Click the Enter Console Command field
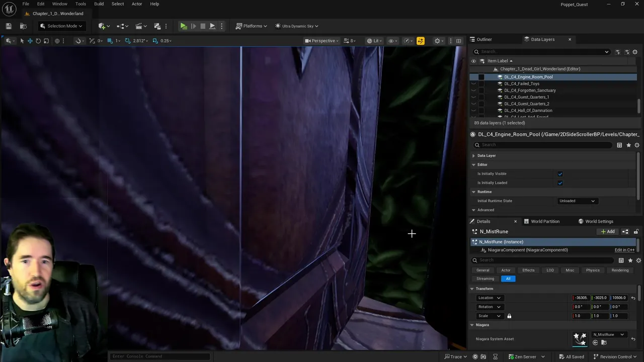Viewport: 644px width, 362px height. tap(160, 356)
